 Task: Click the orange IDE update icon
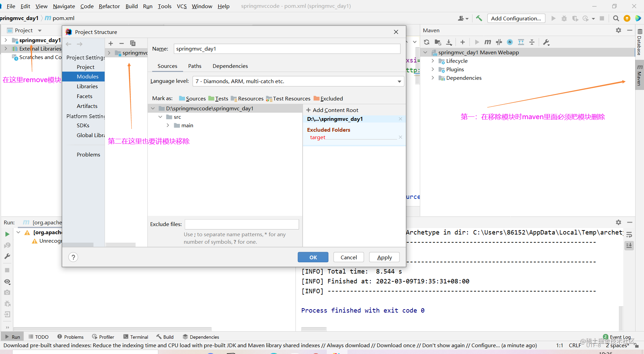pos(627,18)
